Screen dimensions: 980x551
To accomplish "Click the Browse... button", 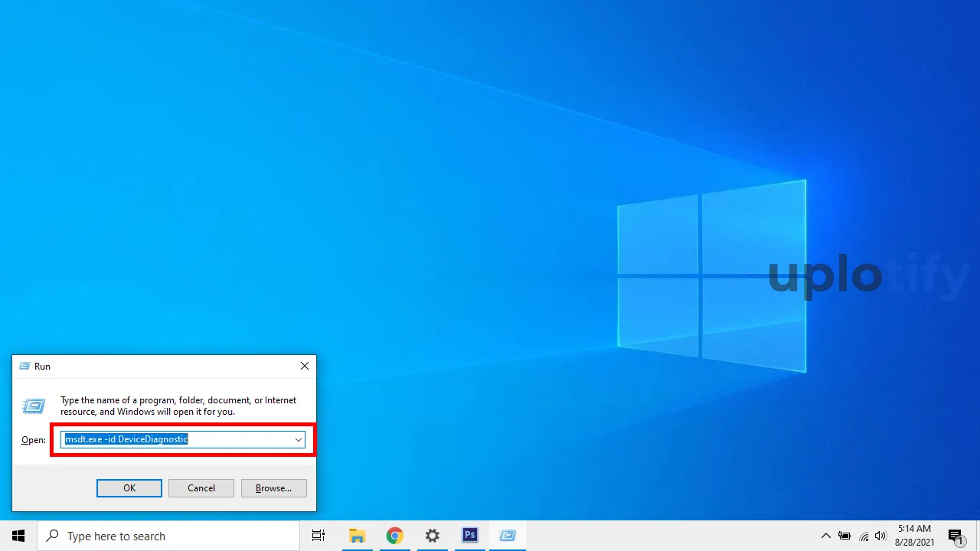I will click(274, 488).
